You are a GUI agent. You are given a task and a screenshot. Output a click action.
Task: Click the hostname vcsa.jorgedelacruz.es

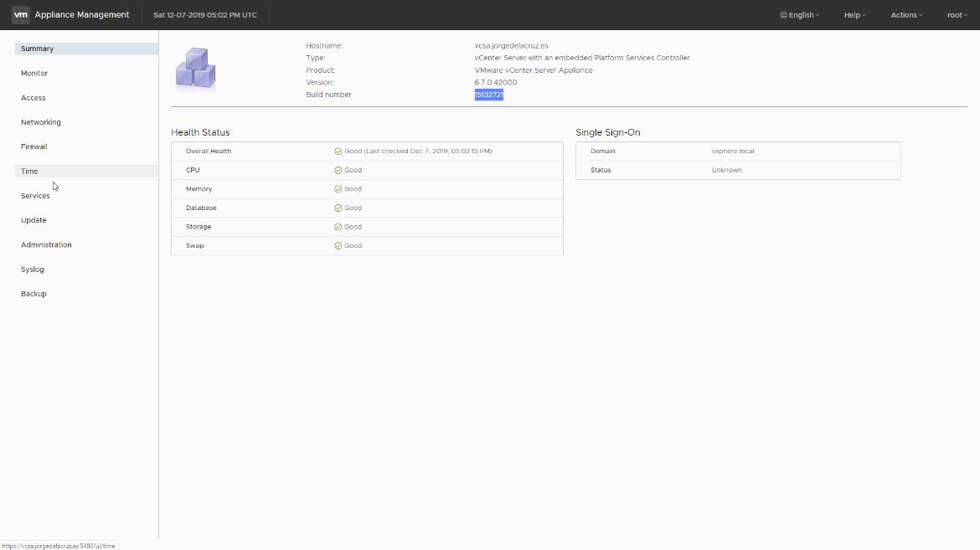(x=511, y=46)
